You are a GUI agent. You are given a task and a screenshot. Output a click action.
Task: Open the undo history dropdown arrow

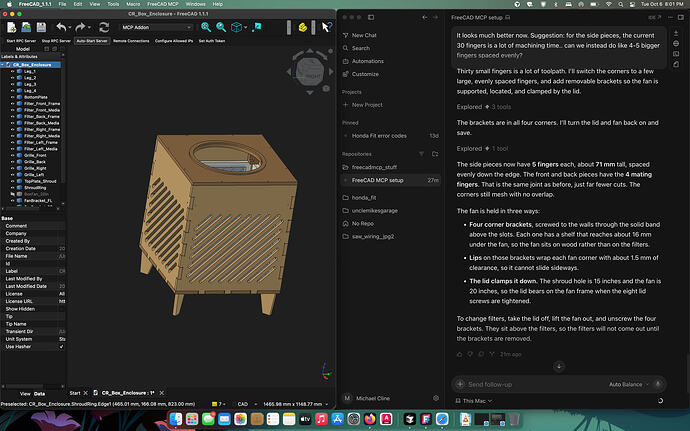point(70,27)
